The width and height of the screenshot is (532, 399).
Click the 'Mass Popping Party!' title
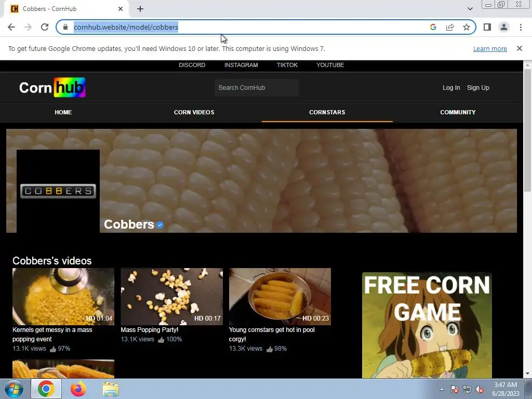click(x=149, y=330)
